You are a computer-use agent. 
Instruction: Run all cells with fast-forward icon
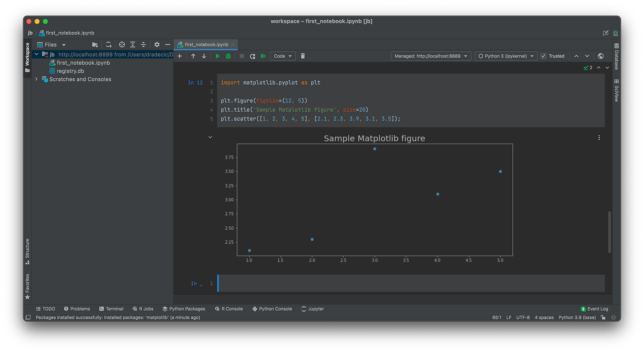(263, 56)
